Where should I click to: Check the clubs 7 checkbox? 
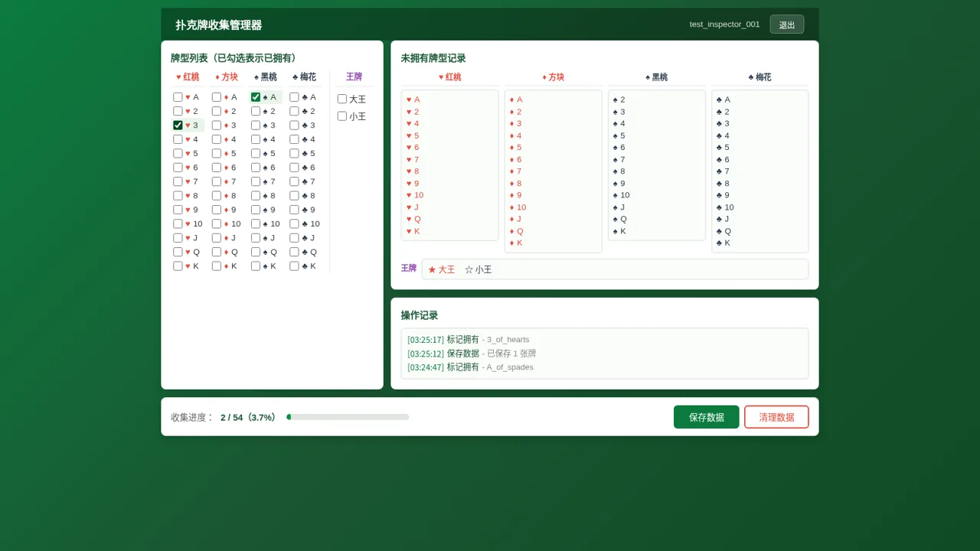[x=294, y=181]
